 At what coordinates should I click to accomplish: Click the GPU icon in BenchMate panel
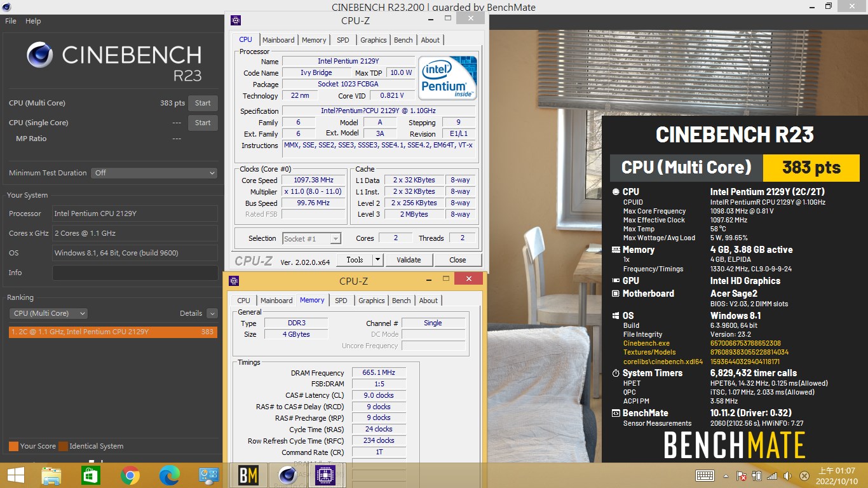pos(616,281)
